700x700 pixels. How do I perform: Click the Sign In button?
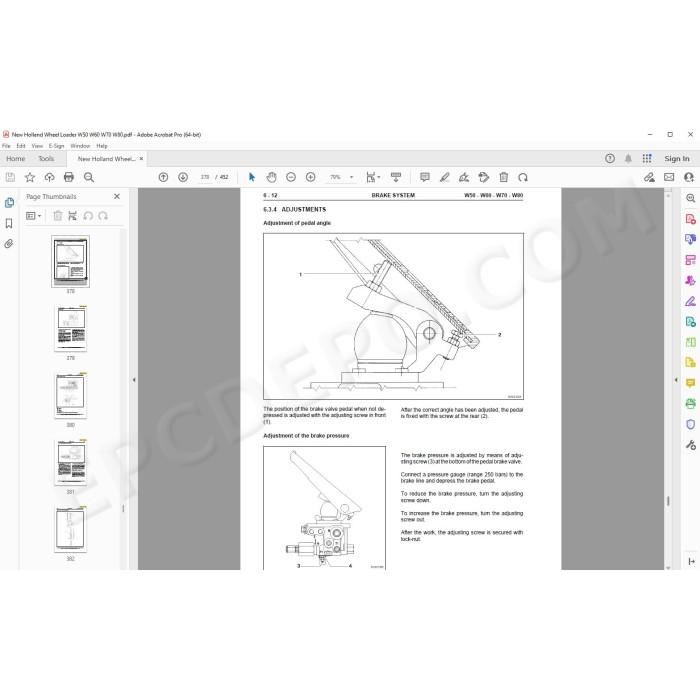(x=677, y=158)
